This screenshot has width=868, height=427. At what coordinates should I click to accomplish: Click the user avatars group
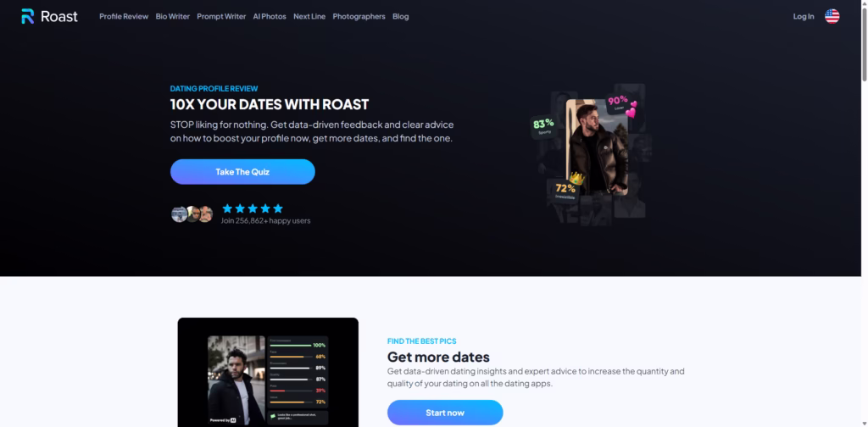click(x=192, y=214)
